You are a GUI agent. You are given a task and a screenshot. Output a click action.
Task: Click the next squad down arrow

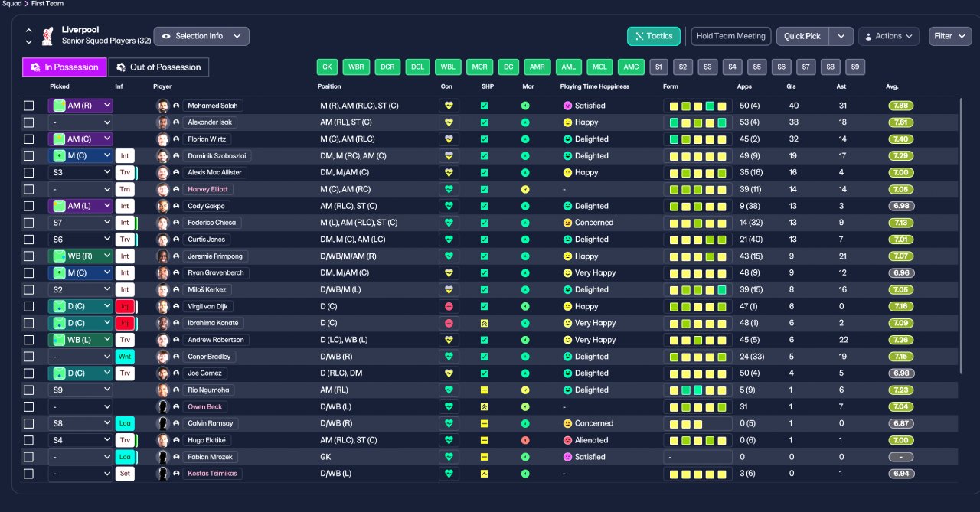pos(29,42)
